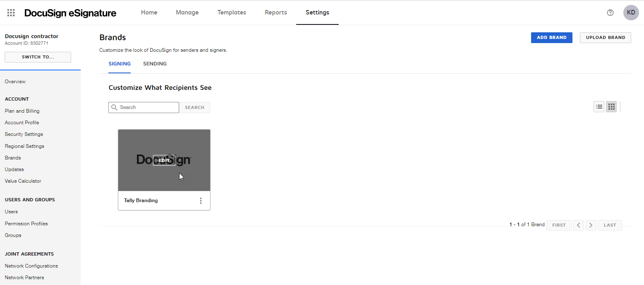Expand USERS AND GROUPS section
Screen dimensions: 644x285
point(29,199)
